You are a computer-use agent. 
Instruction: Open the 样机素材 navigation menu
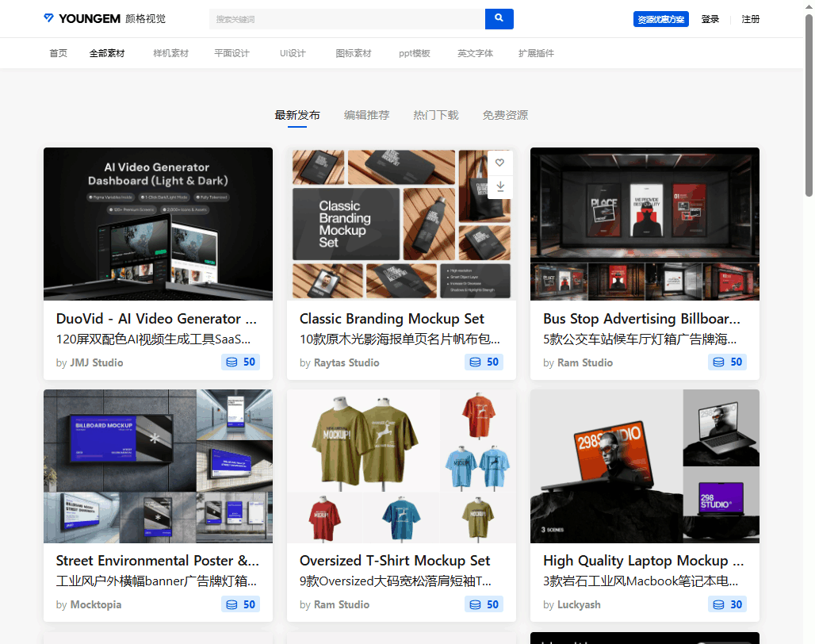tap(170, 53)
